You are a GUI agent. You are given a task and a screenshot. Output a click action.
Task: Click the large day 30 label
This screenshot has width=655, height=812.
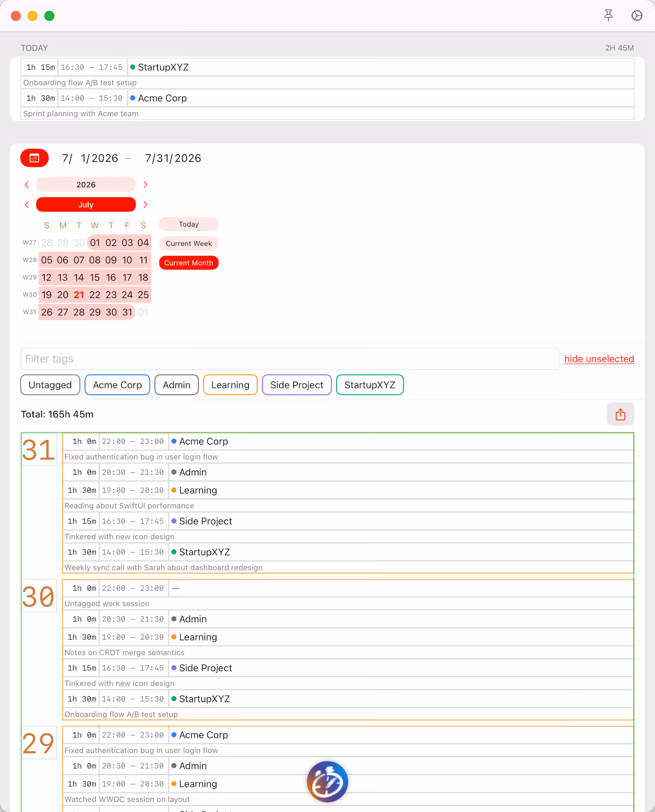pos(38,597)
